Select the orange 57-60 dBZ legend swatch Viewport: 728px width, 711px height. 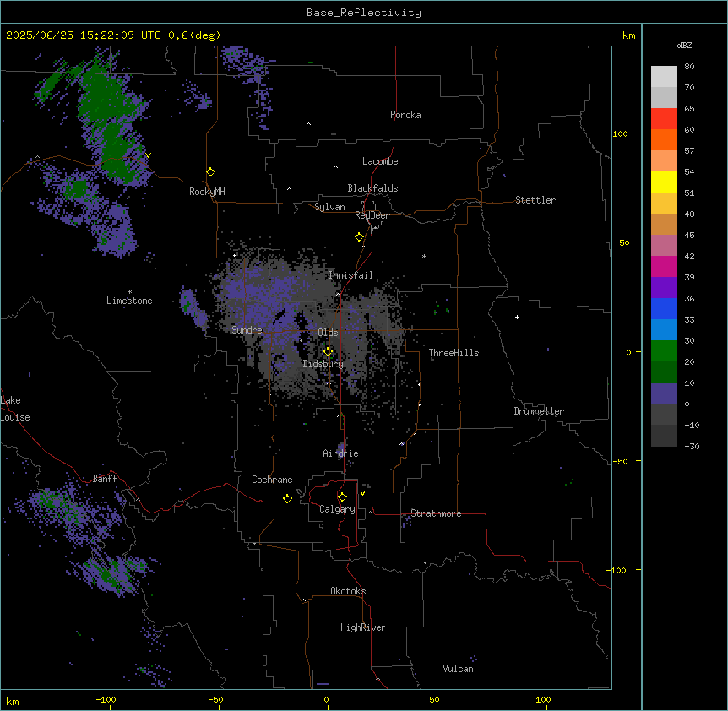[x=664, y=139]
